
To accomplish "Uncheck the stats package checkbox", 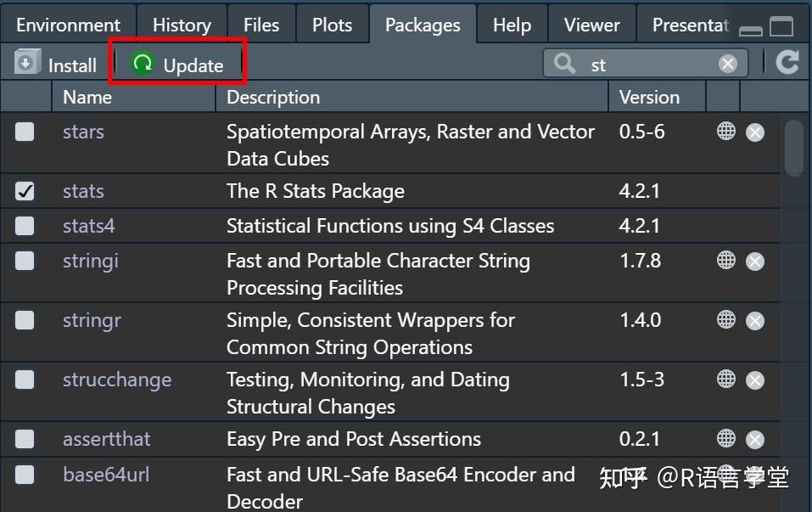I will click(x=25, y=191).
